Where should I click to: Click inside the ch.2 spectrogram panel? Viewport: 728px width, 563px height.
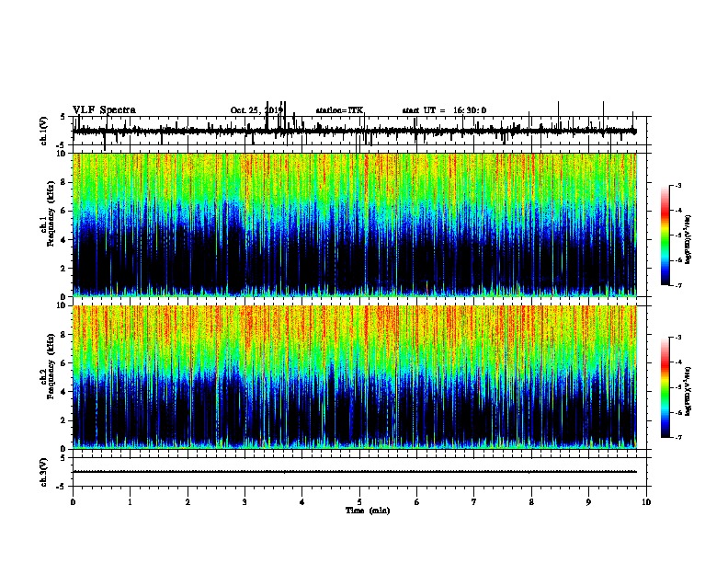click(355, 377)
